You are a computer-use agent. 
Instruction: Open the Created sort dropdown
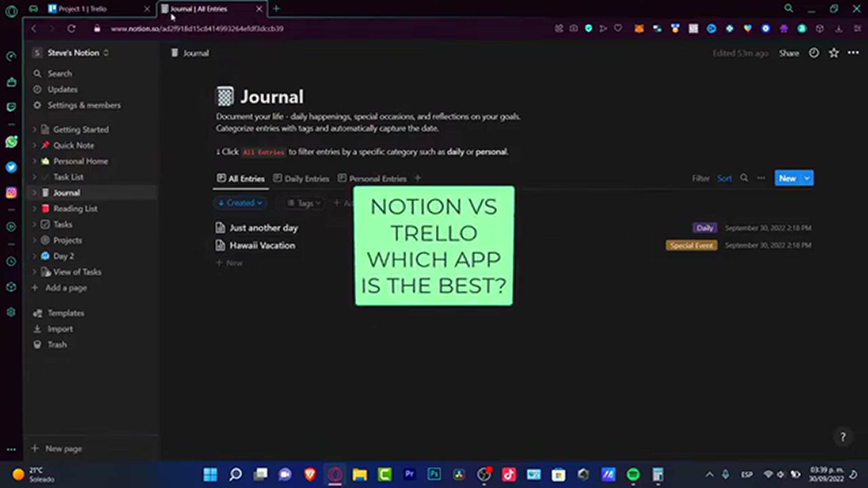click(240, 203)
